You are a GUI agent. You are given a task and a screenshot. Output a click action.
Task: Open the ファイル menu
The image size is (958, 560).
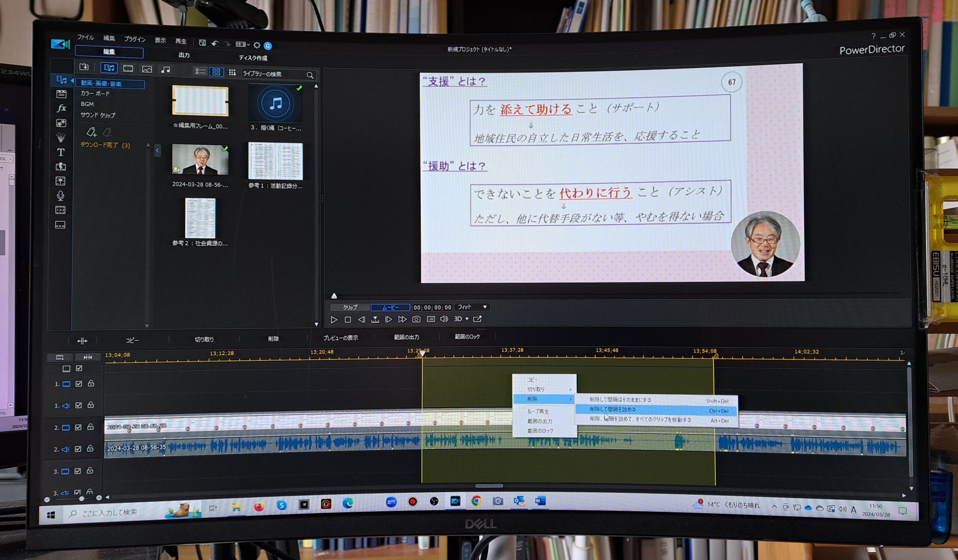click(86, 37)
